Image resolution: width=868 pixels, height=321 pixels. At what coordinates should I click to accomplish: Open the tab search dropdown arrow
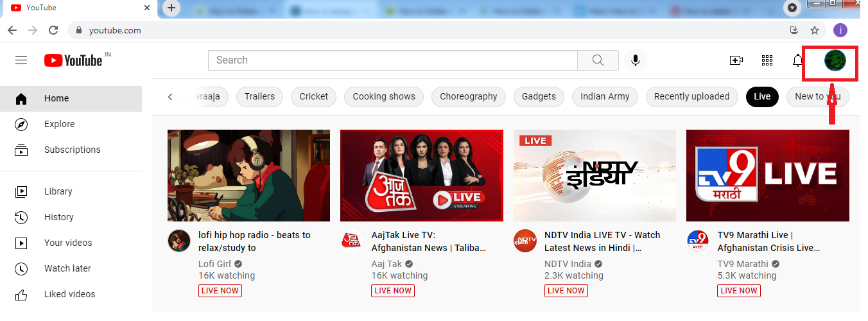[x=792, y=8]
